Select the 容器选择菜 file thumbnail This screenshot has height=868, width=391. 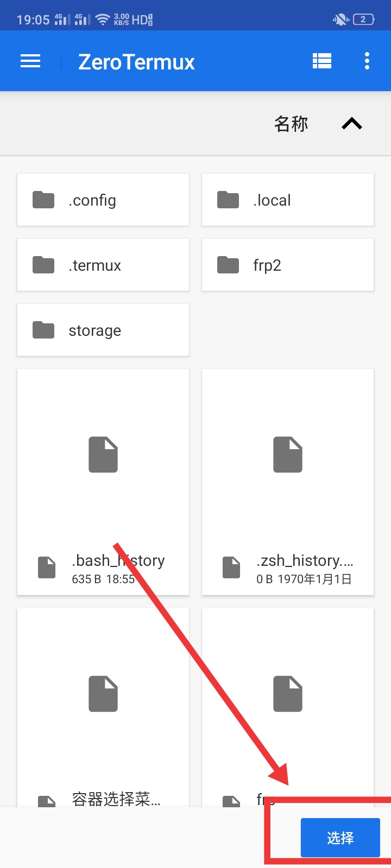pos(103,694)
